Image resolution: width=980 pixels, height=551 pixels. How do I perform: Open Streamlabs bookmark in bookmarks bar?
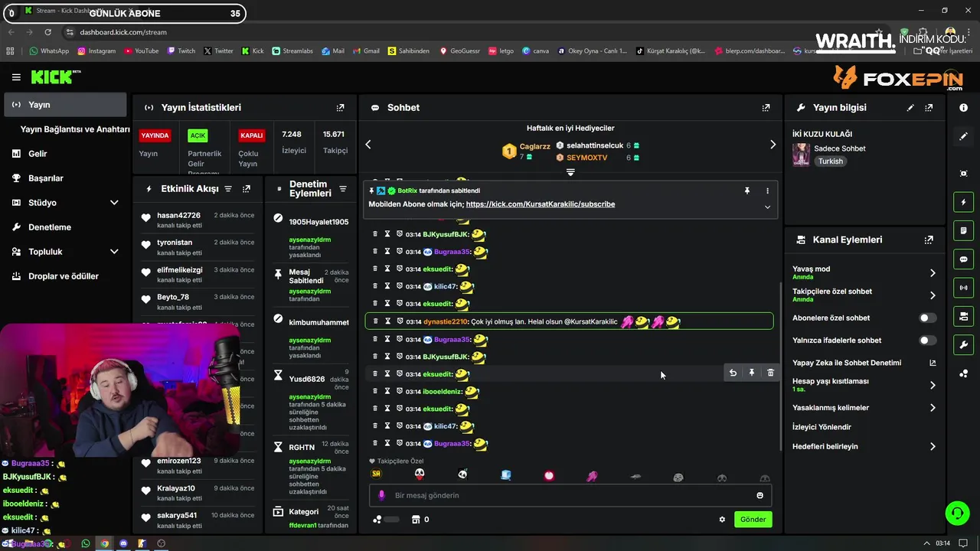[x=291, y=51]
